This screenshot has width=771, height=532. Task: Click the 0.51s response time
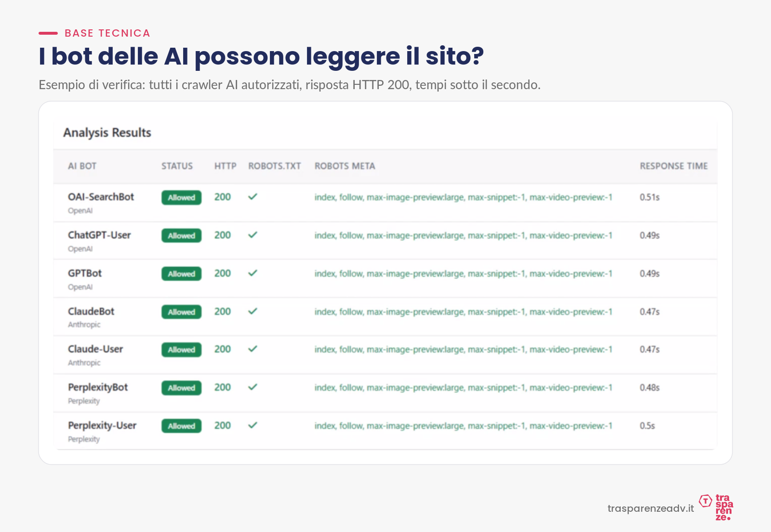pos(650,197)
